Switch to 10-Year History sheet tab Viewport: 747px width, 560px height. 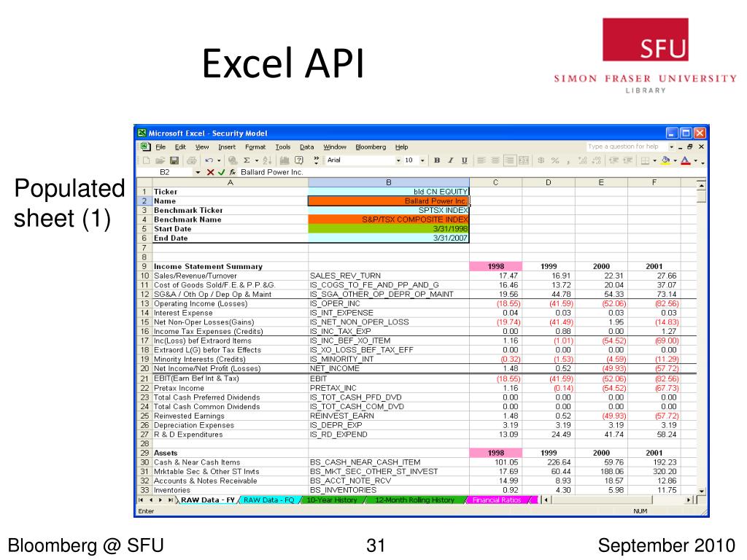(332, 500)
